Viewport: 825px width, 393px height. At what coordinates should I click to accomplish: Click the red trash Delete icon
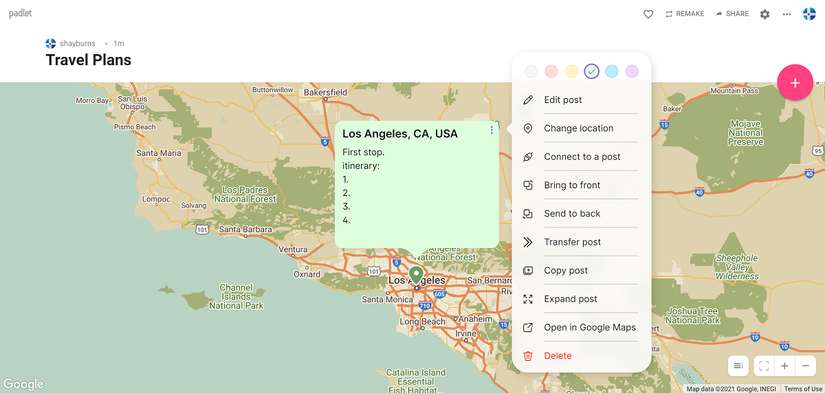point(528,356)
